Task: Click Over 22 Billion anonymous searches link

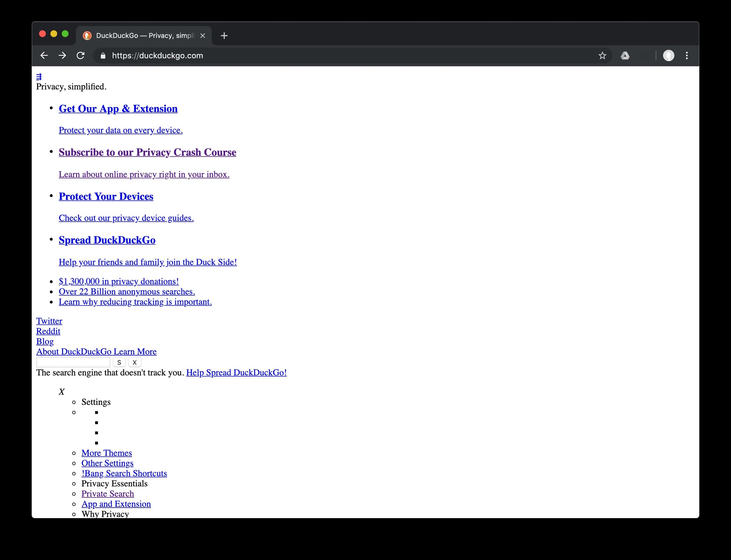Action: [127, 292]
